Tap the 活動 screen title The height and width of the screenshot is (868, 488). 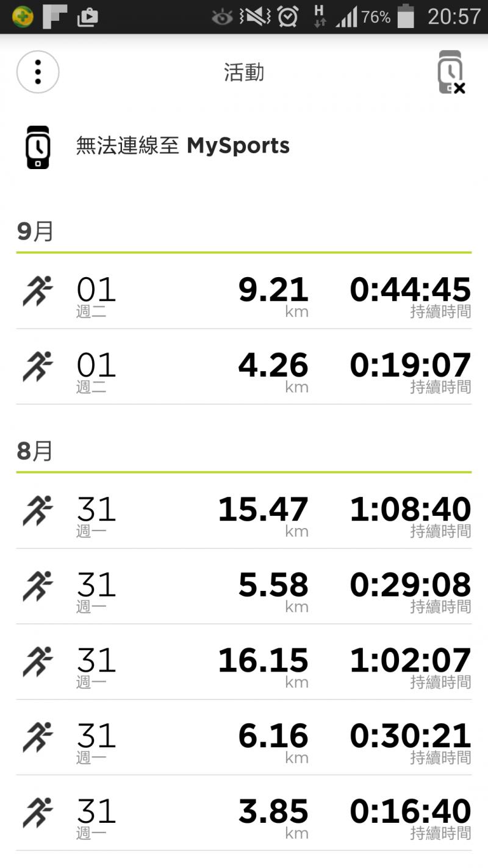click(244, 73)
